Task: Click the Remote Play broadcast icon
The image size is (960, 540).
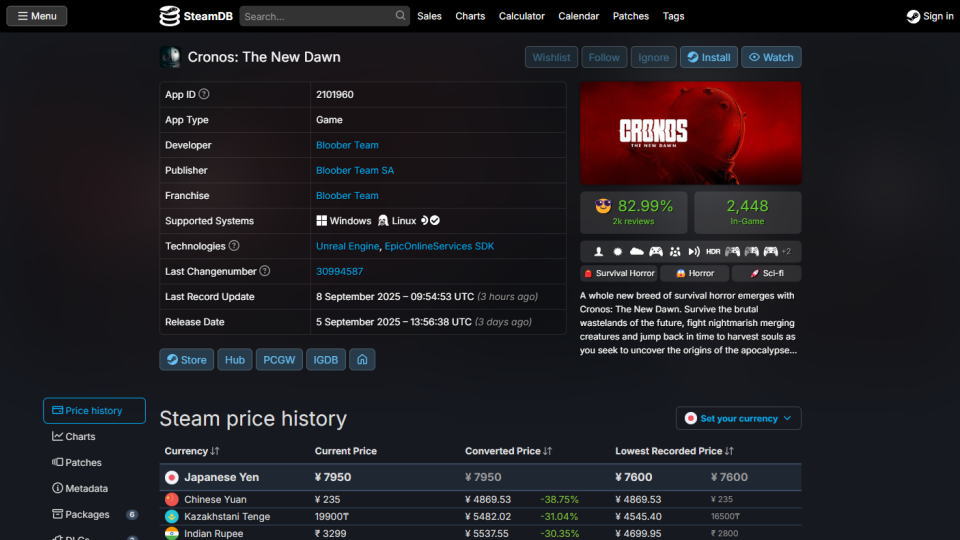Action: [x=694, y=251]
